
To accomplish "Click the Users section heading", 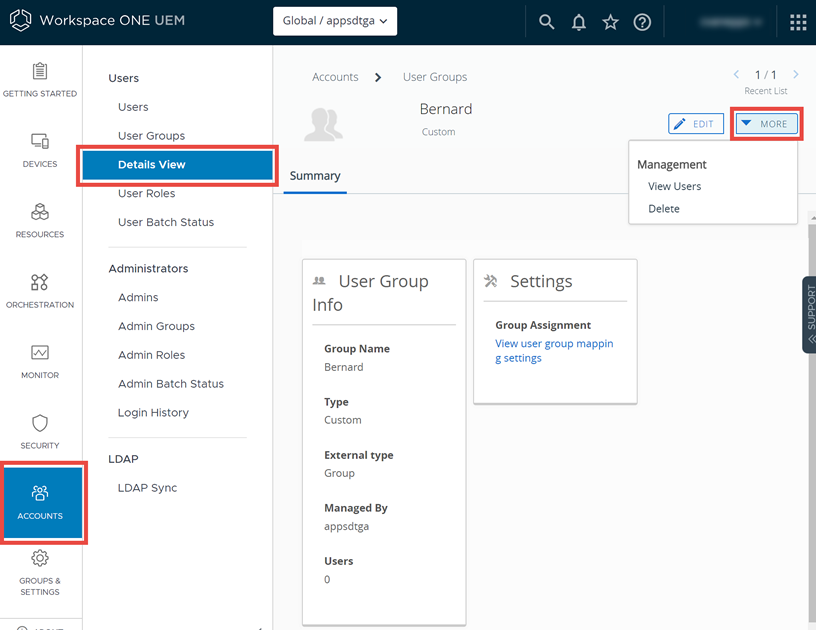I will pos(123,78).
